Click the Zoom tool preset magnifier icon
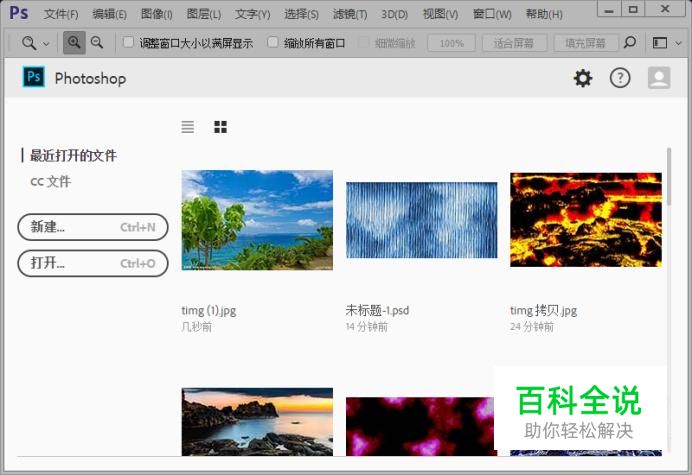The width and height of the screenshot is (692, 475). (29, 43)
